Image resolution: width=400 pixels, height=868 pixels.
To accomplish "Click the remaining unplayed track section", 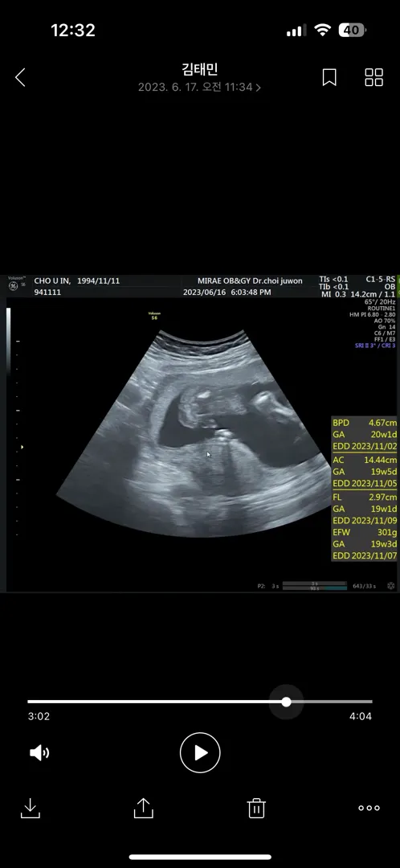I will [x=332, y=702].
